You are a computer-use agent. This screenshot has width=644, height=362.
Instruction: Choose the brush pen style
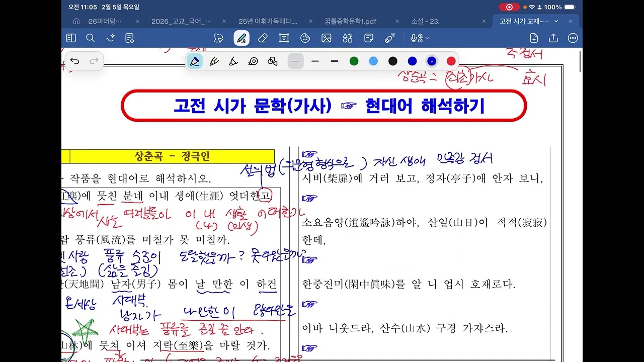click(x=233, y=61)
